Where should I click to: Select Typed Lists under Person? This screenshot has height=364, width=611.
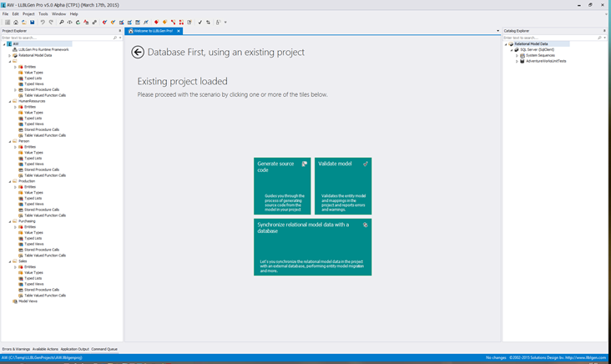point(33,159)
